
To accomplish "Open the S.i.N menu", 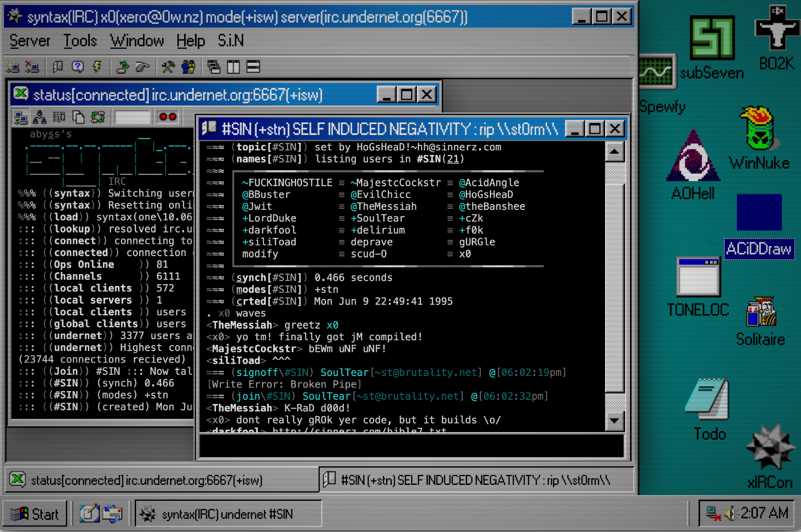I will click(231, 41).
